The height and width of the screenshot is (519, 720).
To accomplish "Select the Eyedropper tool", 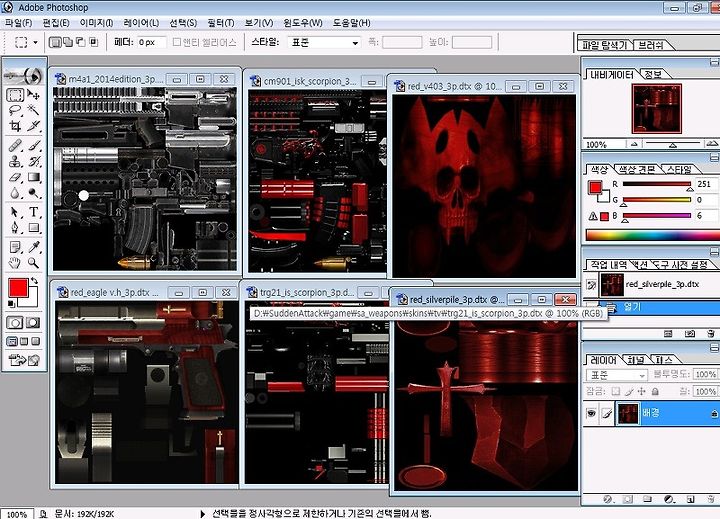I will click(33, 248).
